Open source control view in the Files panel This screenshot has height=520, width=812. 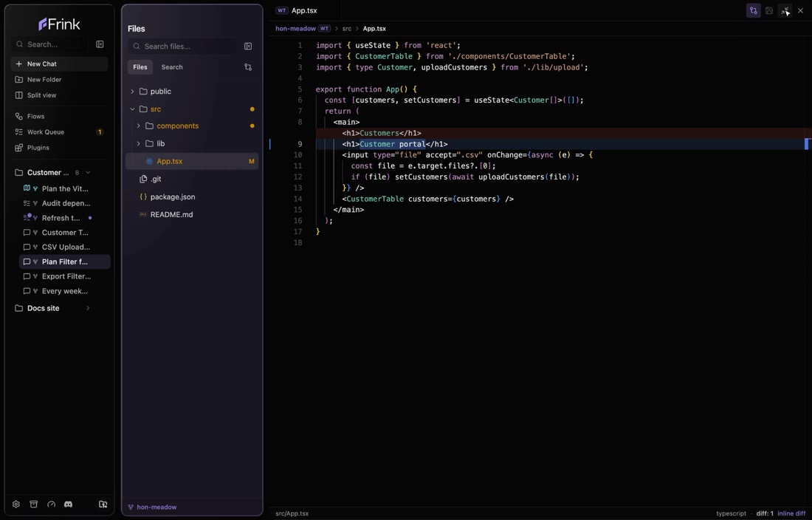click(248, 67)
